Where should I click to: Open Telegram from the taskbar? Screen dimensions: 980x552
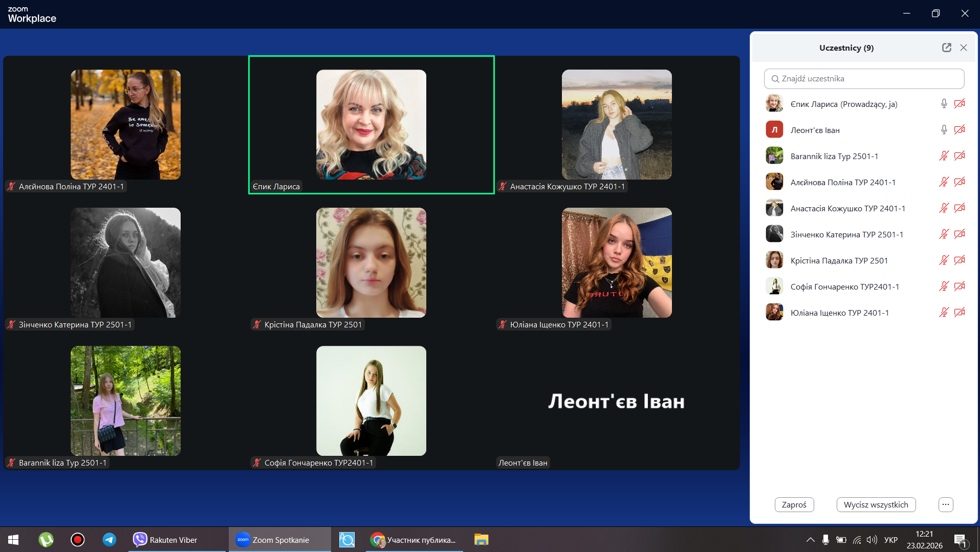(109, 540)
